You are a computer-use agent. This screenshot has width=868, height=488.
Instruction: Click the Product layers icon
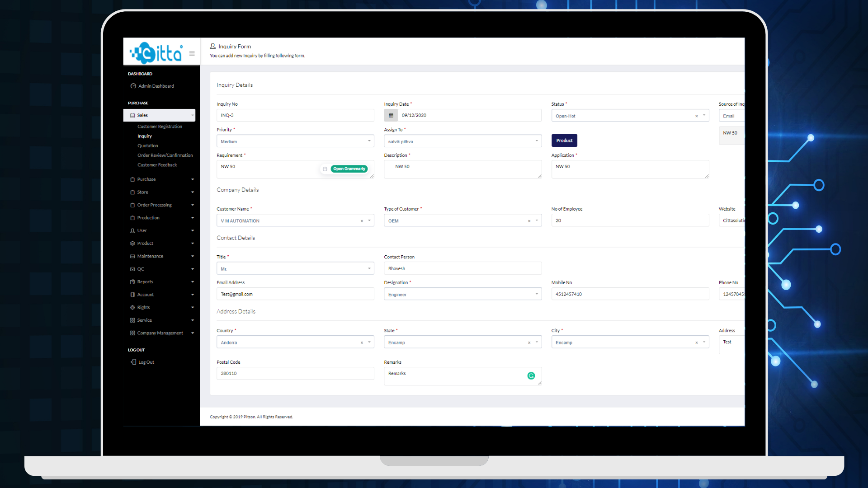132,244
